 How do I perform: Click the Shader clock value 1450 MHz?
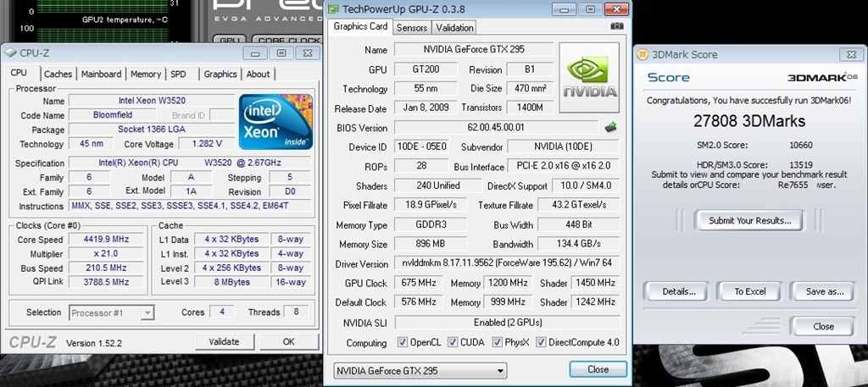(x=595, y=283)
